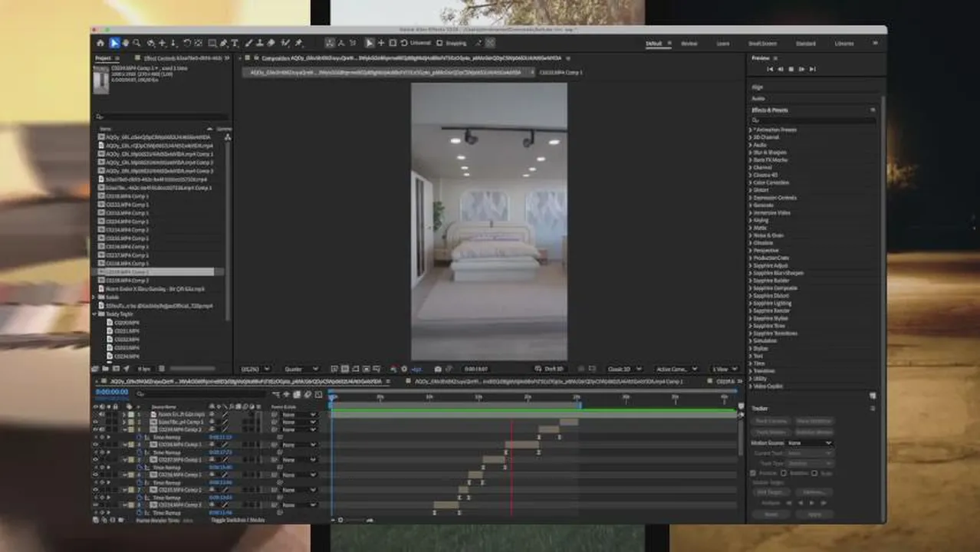Jump to last frame in Preview panel
The width and height of the screenshot is (980, 552).
pyautogui.click(x=812, y=69)
